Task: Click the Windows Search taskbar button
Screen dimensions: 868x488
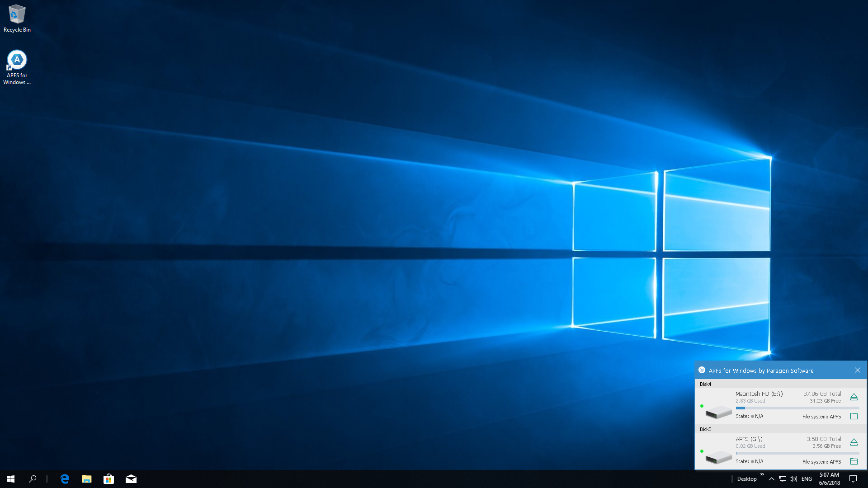Action: coord(33,479)
